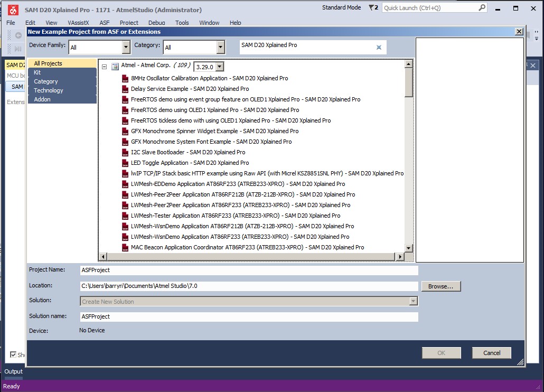544x392 pixels.
Task: Click the LWMesh-WsnDemo AT86RF212B project icon
Action: coord(125,227)
